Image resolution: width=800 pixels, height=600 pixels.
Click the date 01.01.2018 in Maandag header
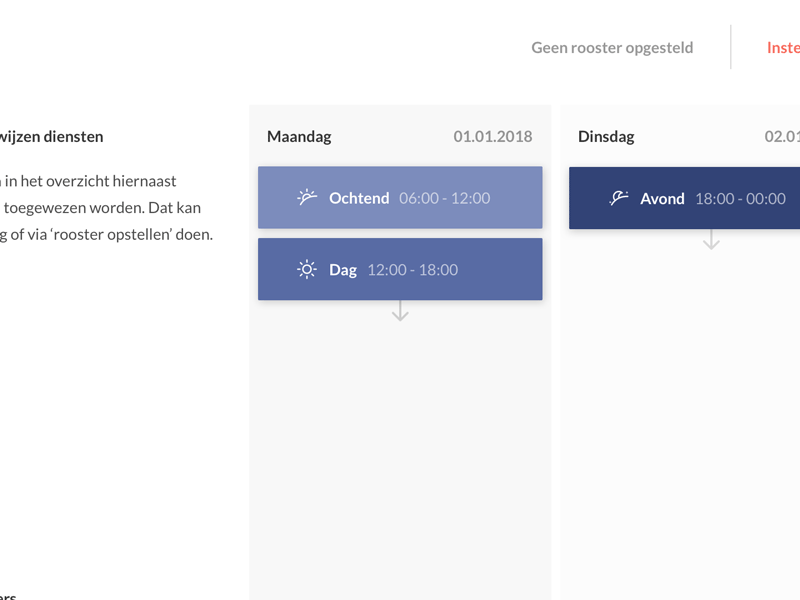pos(493,137)
